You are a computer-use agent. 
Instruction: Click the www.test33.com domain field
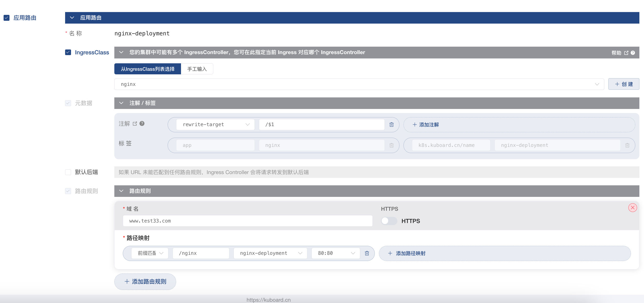247,221
